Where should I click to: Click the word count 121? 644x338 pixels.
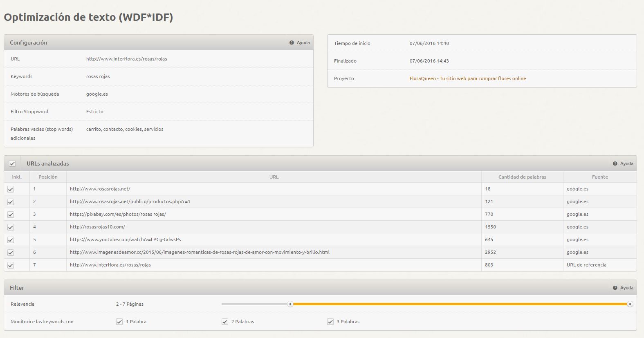point(489,201)
